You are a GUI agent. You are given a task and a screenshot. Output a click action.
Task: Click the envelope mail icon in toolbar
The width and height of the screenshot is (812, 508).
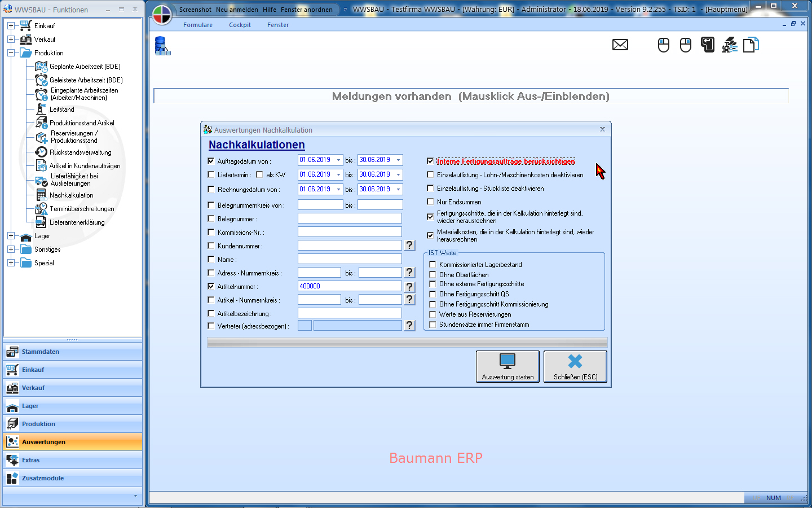coord(620,45)
